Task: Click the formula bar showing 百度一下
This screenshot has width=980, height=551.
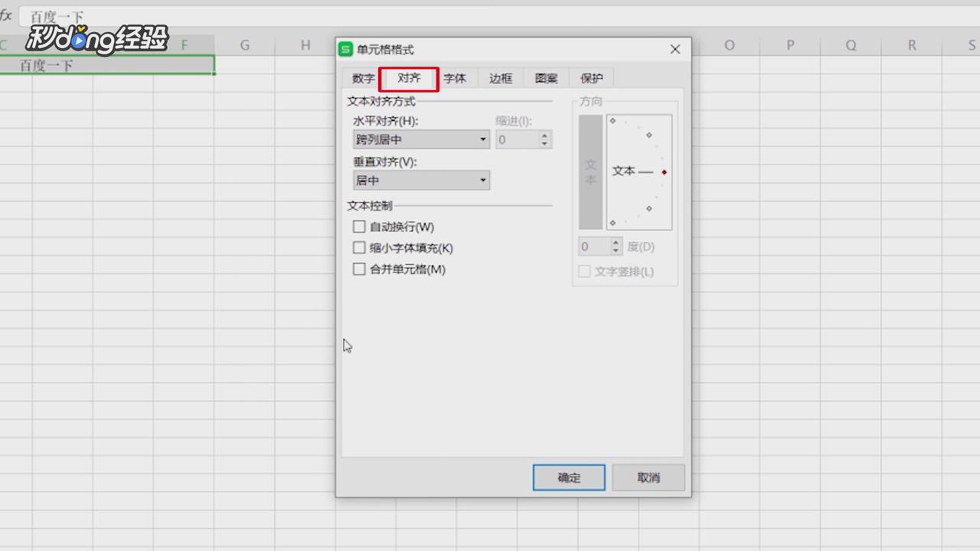Action: click(x=499, y=16)
